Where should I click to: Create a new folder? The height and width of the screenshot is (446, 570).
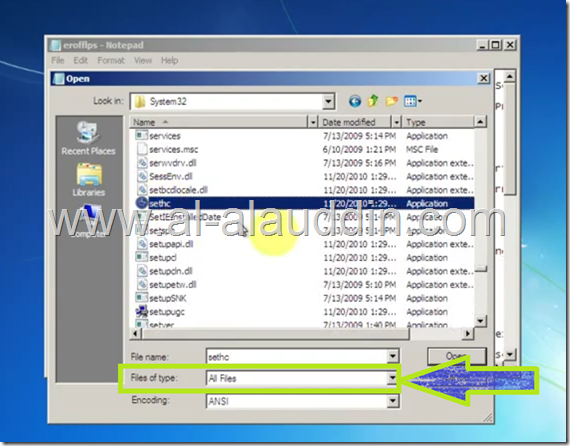click(392, 101)
